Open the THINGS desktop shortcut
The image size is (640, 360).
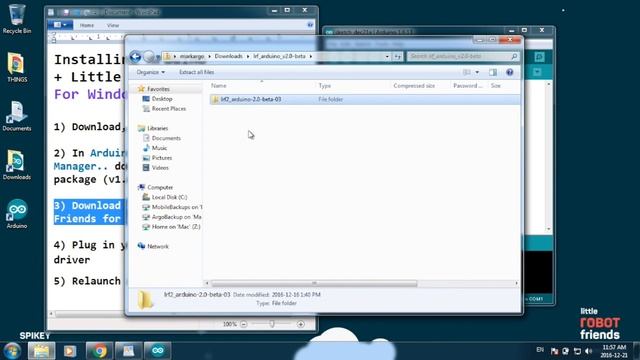[17, 67]
